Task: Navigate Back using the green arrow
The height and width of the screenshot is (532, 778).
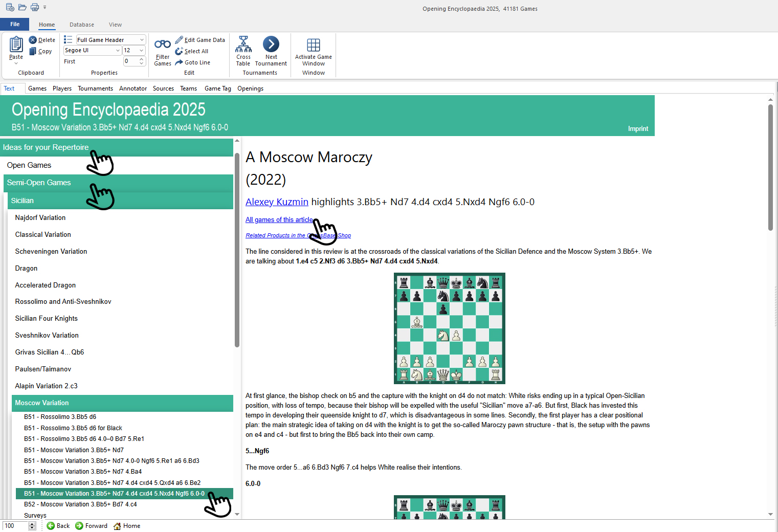Action: (x=51, y=526)
